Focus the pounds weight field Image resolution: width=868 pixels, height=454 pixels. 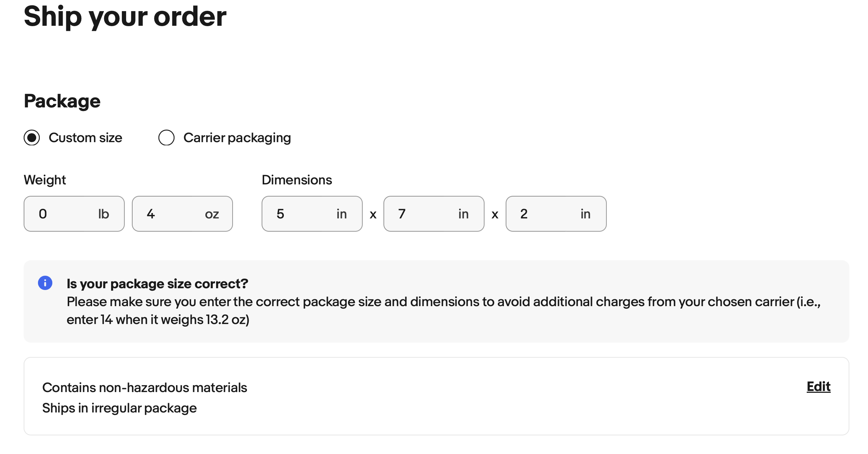(x=74, y=214)
